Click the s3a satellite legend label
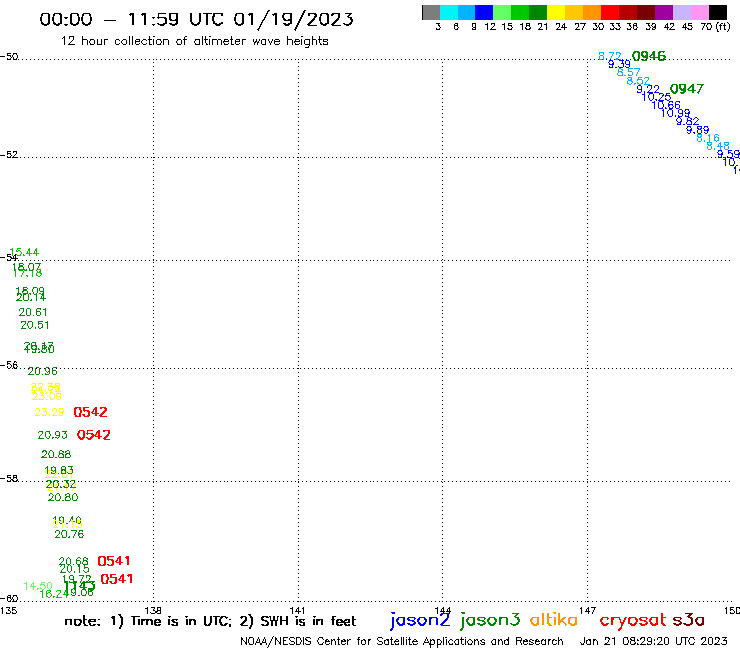The image size is (740, 650). 688,620
